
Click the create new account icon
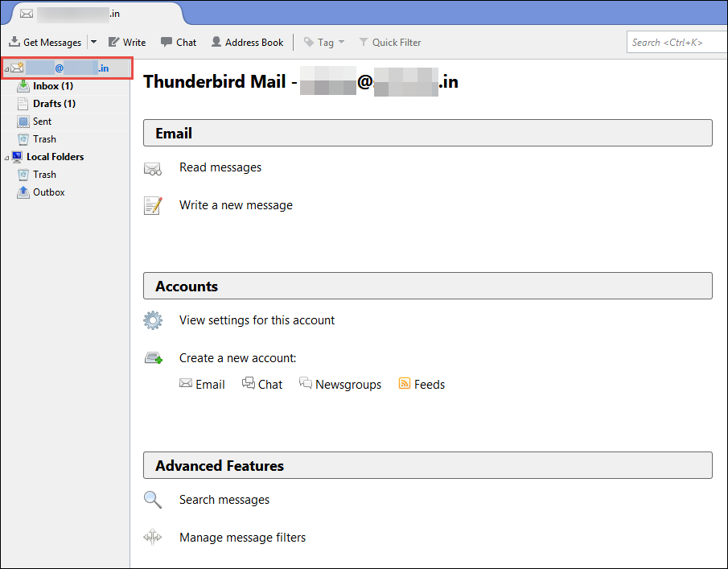pos(153,358)
